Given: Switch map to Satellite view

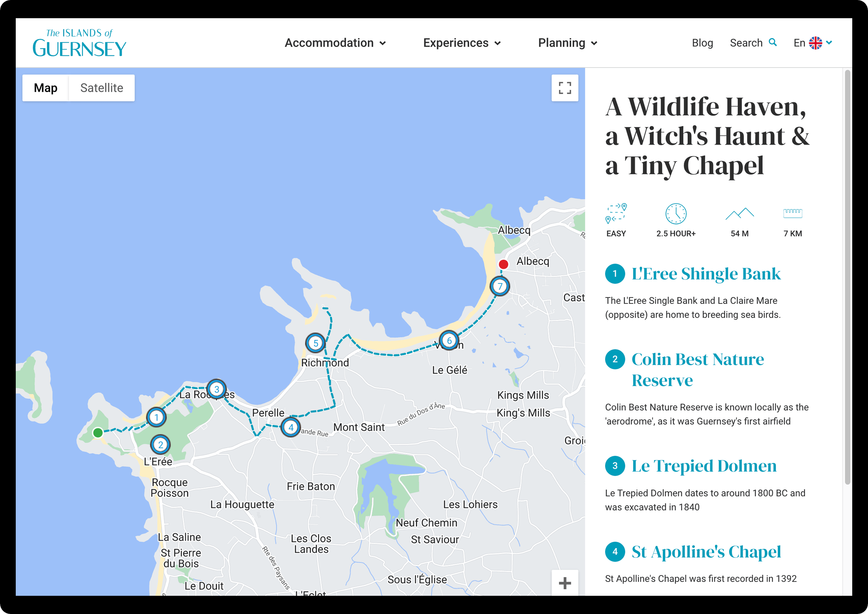Looking at the screenshot, I should 102,88.
